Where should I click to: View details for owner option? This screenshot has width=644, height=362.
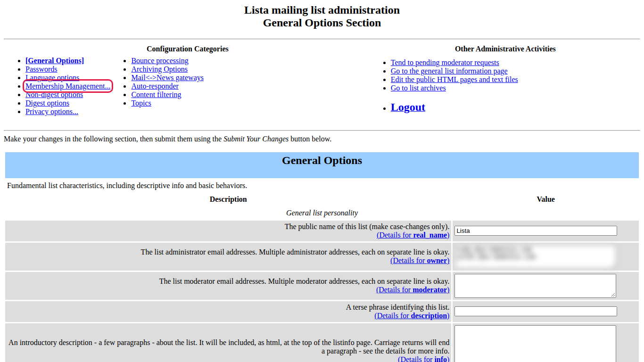click(420, 261)
